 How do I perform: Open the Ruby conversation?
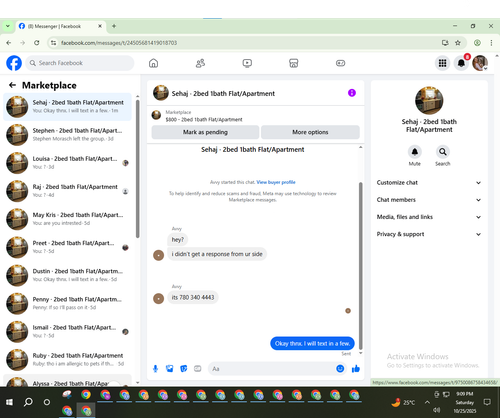[67, 360]
